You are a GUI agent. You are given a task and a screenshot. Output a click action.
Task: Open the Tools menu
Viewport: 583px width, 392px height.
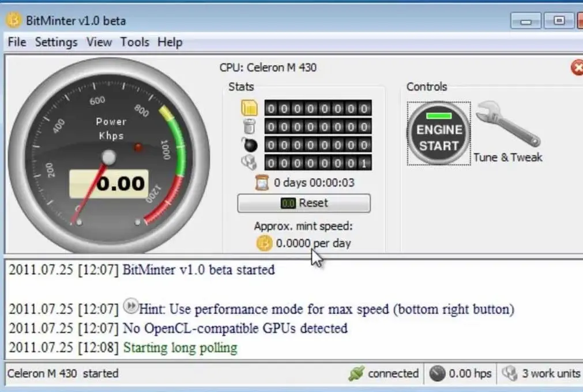134,42
